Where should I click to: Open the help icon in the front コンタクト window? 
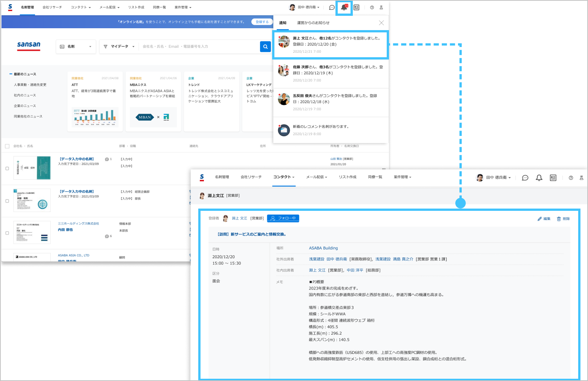(x=571, y=178)
